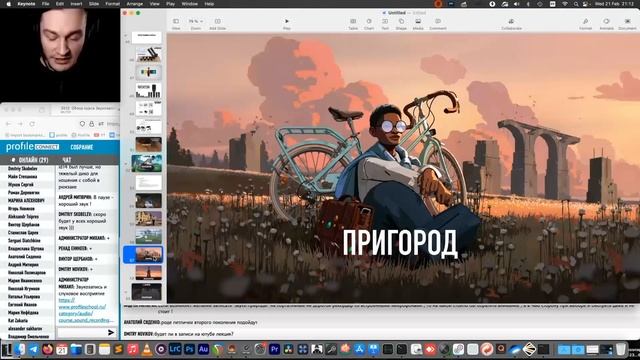Viewport: 640px width, 360px height.
Task: Select the ПРИГОРОД title text on slide
Action: pyautogui.click(x=400, y=243)
